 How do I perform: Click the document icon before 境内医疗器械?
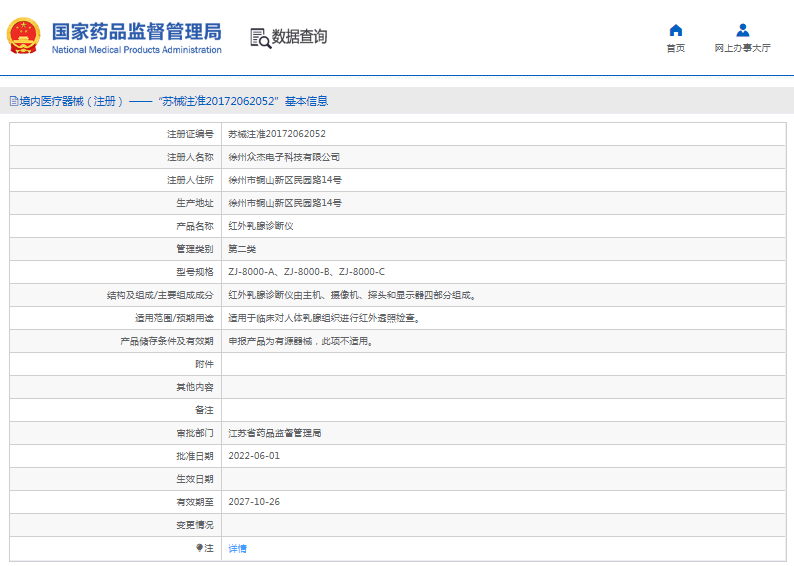click(x=13, y=101)
